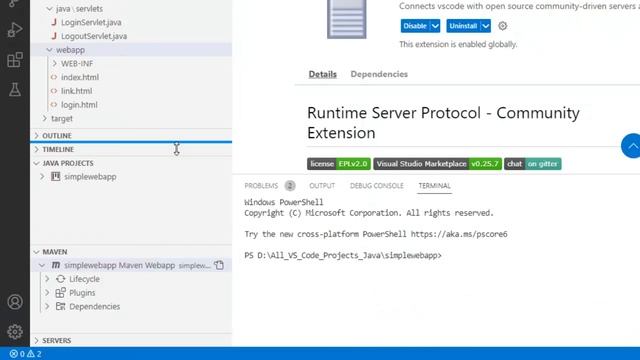Expand the OUTLINE section

coord(36,136)
